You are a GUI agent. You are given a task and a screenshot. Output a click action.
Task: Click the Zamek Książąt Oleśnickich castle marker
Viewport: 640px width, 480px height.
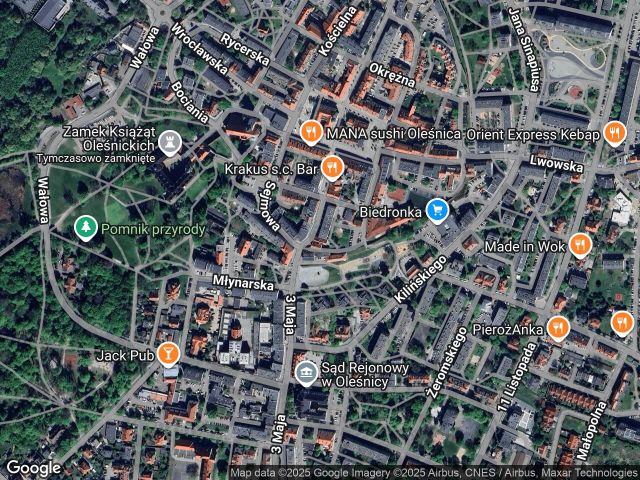coord(169,143)
